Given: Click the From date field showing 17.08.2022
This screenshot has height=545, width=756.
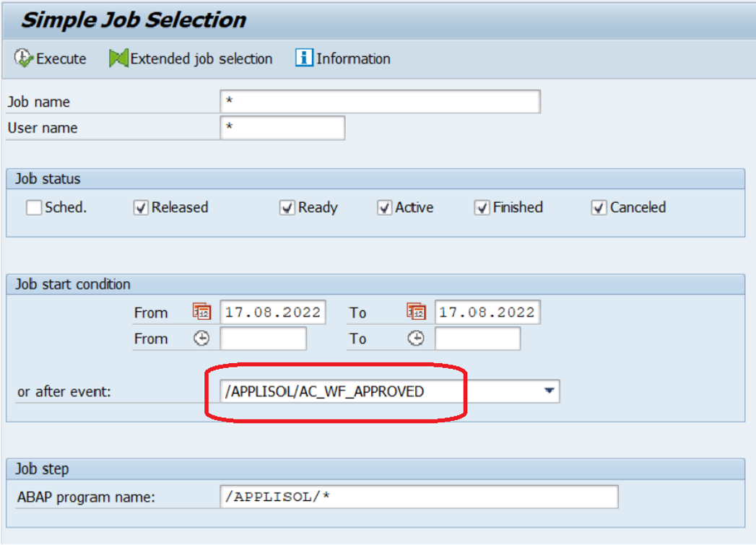Looking at the screenshot, I should pyautogui.click(x=273, y=313).
